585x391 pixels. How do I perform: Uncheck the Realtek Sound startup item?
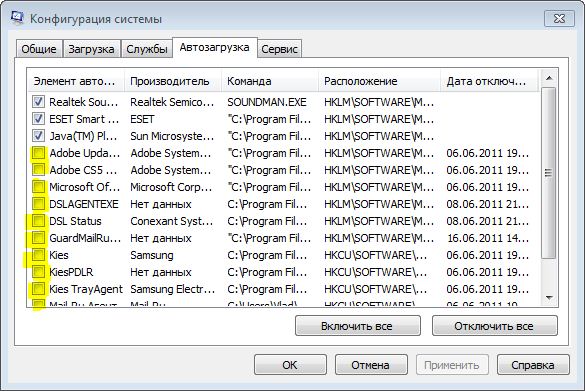coord(38,101)
